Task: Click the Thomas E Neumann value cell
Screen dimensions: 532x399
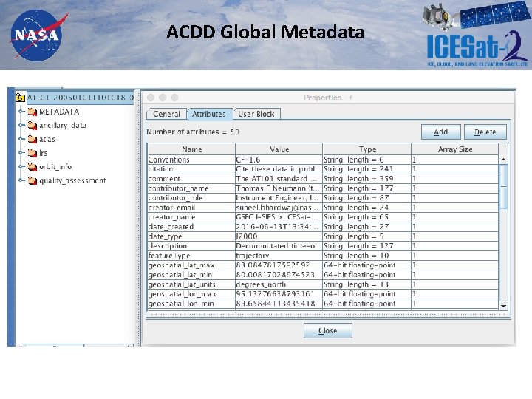Action: coord(279,188)
